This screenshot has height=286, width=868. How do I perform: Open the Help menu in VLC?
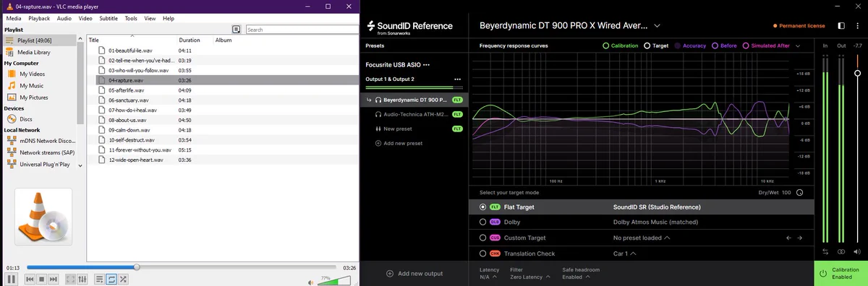[169, 18]
